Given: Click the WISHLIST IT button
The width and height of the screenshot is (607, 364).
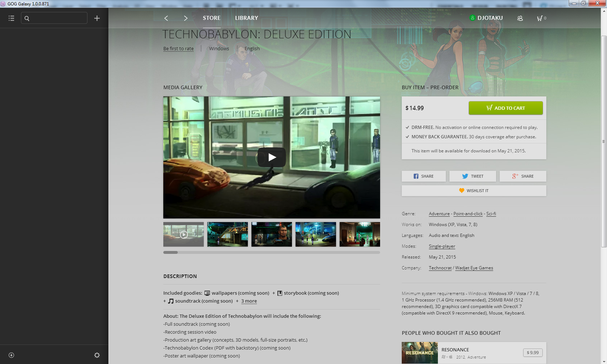Looking at the screenshot, I should 474,191.
